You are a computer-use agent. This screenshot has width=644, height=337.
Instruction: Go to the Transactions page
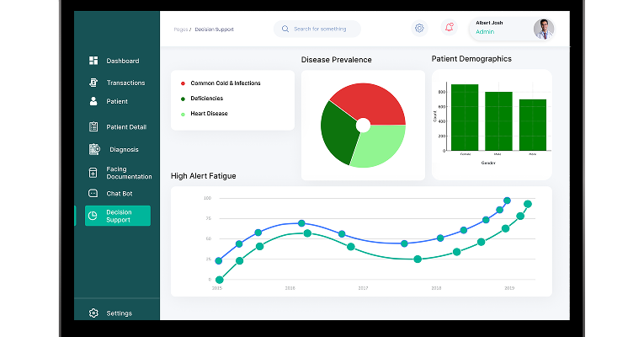tap(125, 83)
